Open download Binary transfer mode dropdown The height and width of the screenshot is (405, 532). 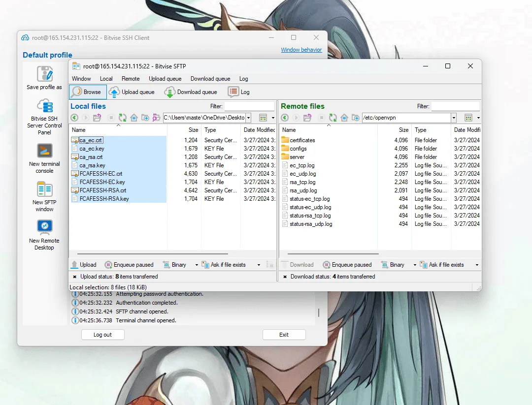click(415, 265)
